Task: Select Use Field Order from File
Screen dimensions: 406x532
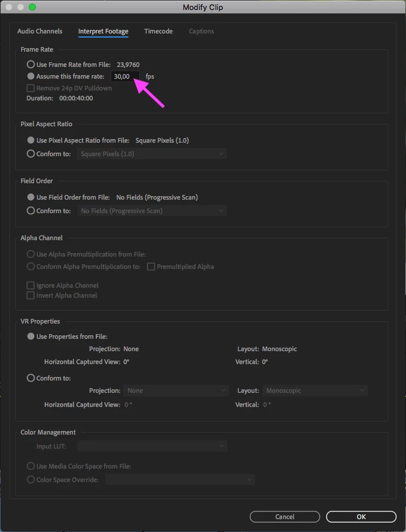Action: pos(31,197)
